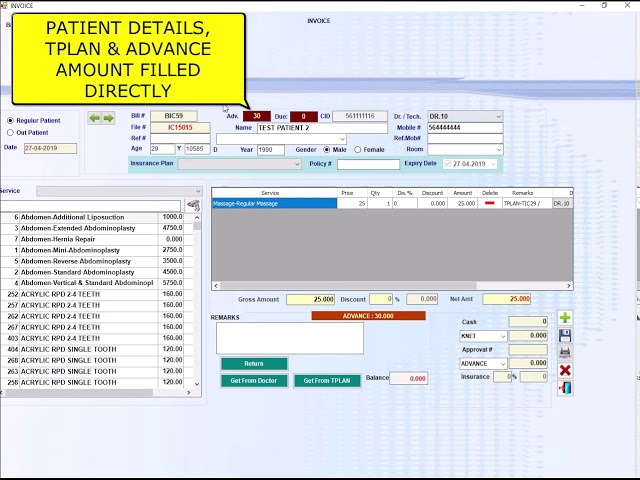
Task: Click the red X cancel icon
Action: [565, 370]
